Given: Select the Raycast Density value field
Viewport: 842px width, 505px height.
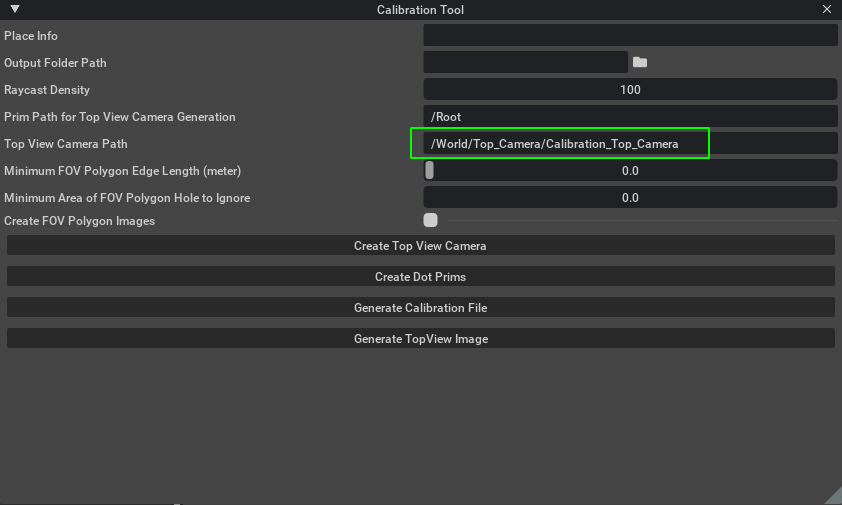Looking at the screenshot, I should (630, 89).
